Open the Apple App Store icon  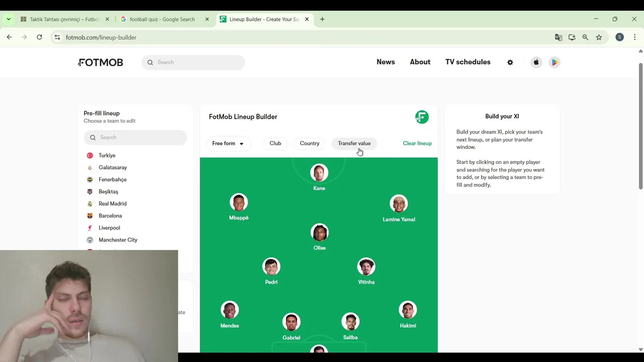pyautogui.click(x=536, y=62)
